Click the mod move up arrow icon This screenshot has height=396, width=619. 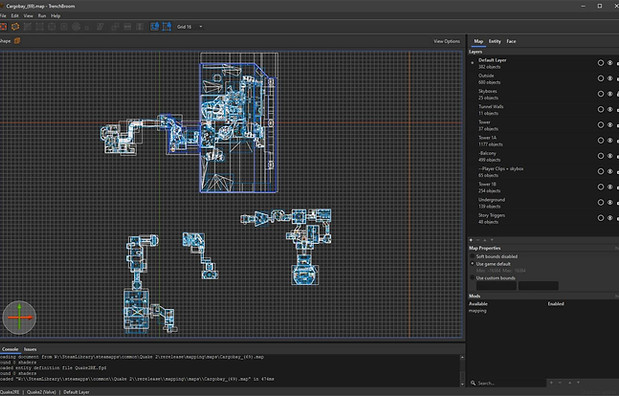coord(570,382)
